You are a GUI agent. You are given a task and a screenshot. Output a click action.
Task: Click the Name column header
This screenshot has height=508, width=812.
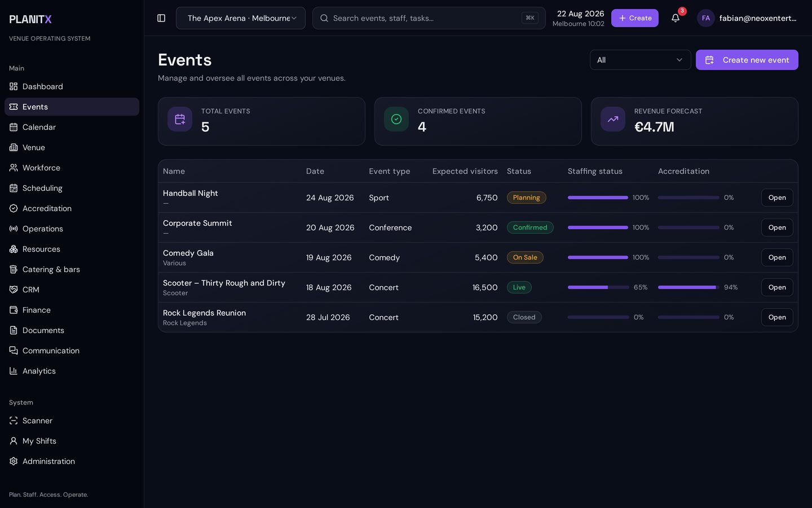174,171
